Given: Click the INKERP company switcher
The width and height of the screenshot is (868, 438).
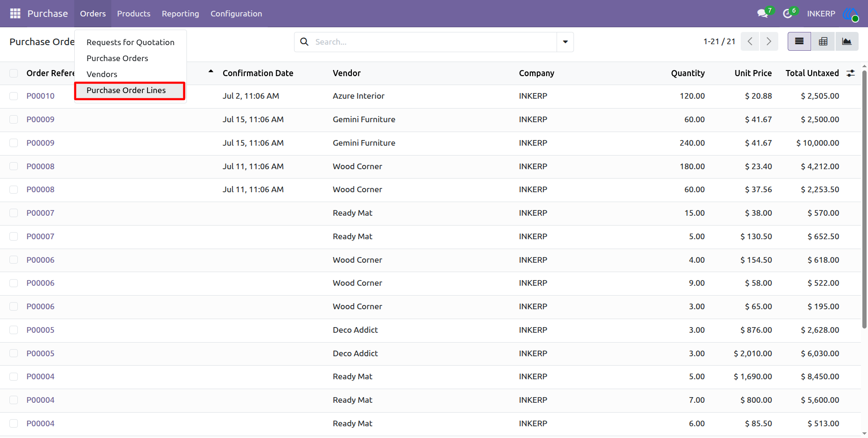Looking at the screenshot, I should 821,14.
